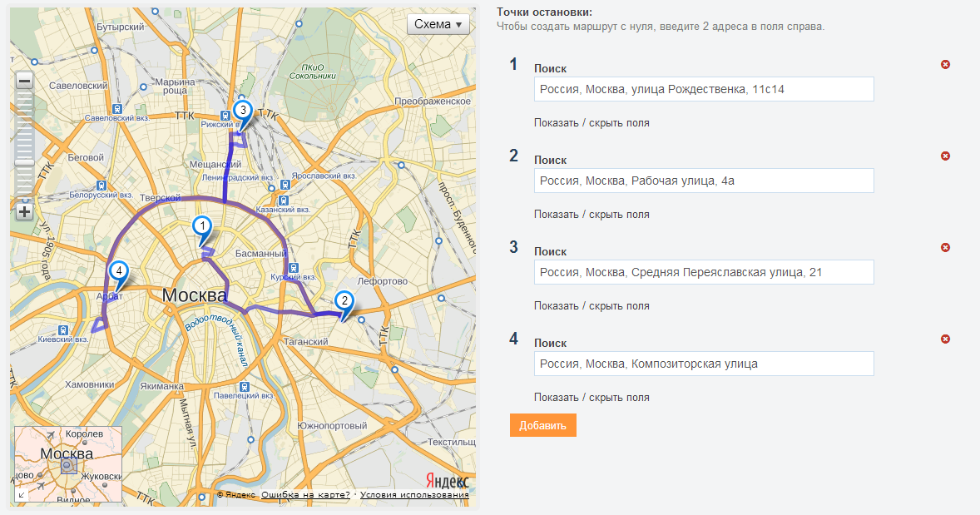This screenshot has width=980, height=515.
Task: Click the Композиторская улица search field
Action: tap(703, 364)
